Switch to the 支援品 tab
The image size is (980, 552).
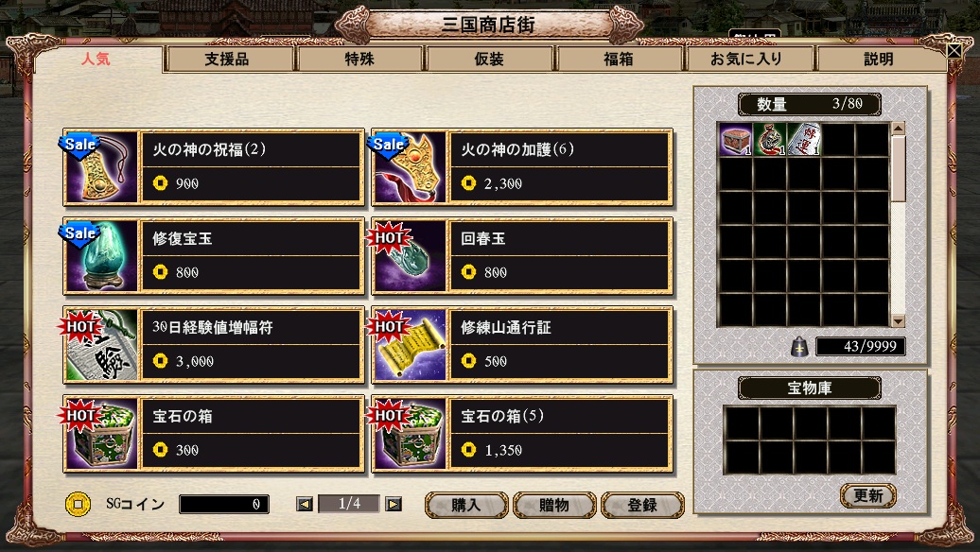tap(227, 59)
